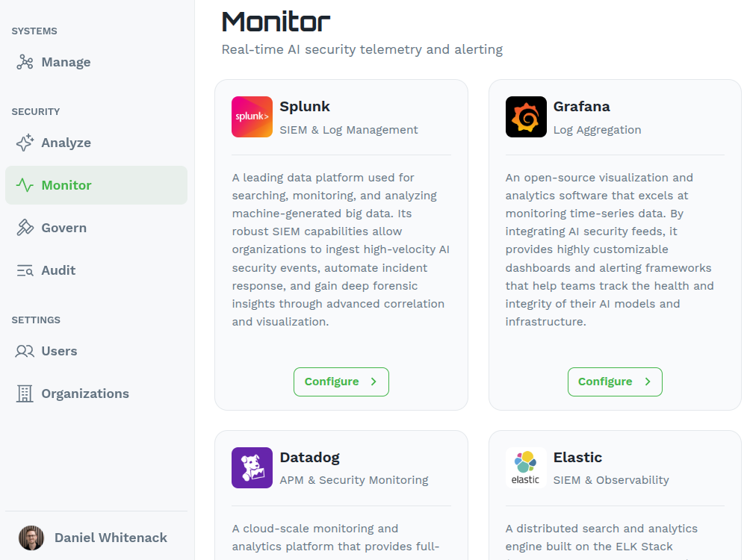Viewport: 747px width, 560px height.
Task: Click the Elastic card title
Action: pyautogui.click(x=577, y=457)
